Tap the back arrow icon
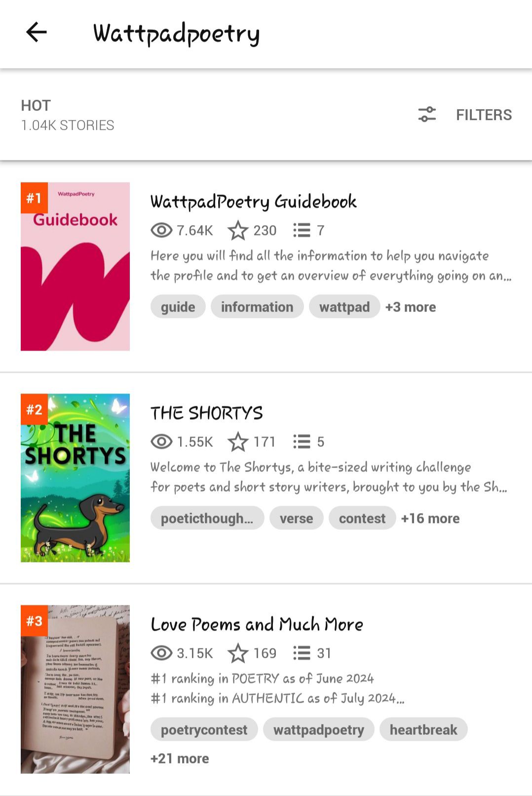 click(36, 33)
